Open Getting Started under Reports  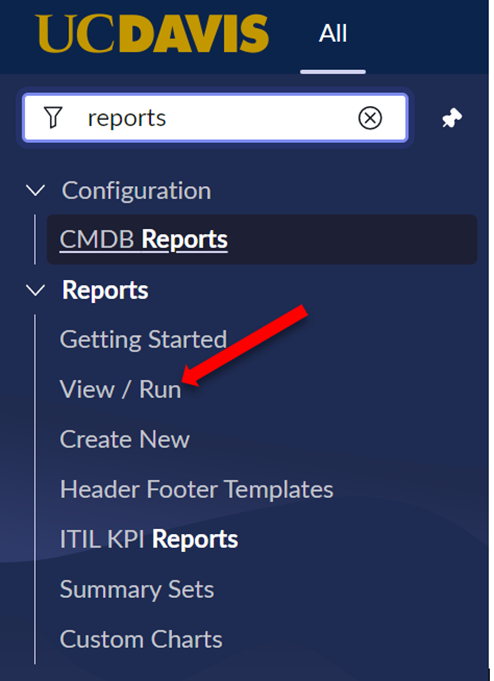pyautogui.click(x=143, y=340)
